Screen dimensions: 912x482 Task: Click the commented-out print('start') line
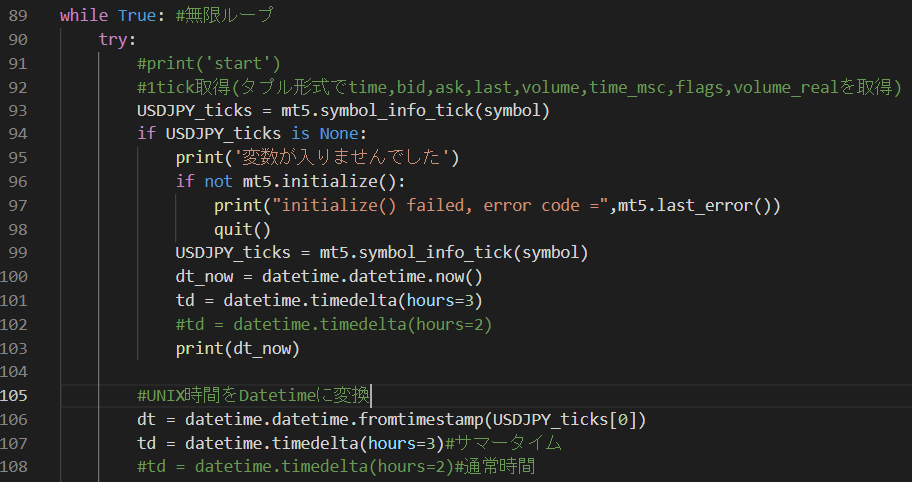click(x=209, y=63)
